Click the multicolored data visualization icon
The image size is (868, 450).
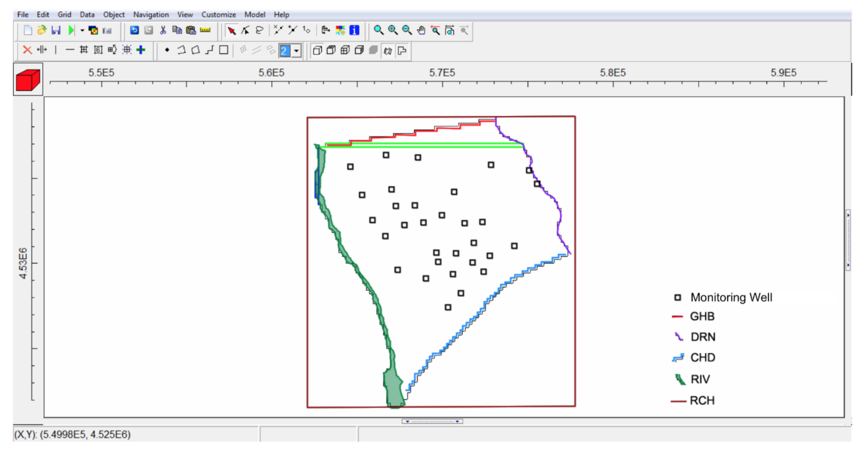[x=340, y=30]
